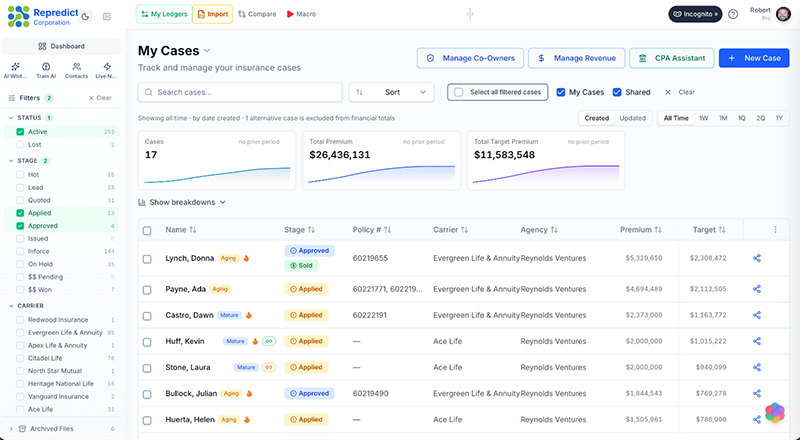The width and height of the screenshot is (800, 440).
Task: Check Citadel Life carrier filter
Action: [20, 358]
